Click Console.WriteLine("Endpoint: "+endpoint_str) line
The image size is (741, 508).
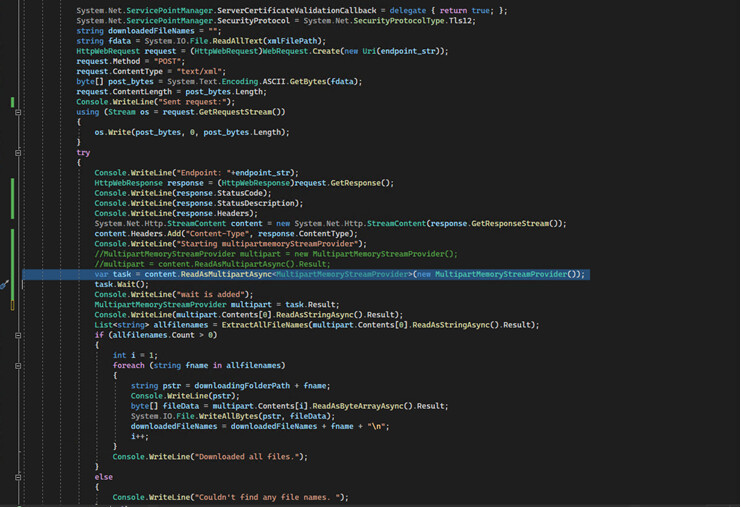(196, 173)
